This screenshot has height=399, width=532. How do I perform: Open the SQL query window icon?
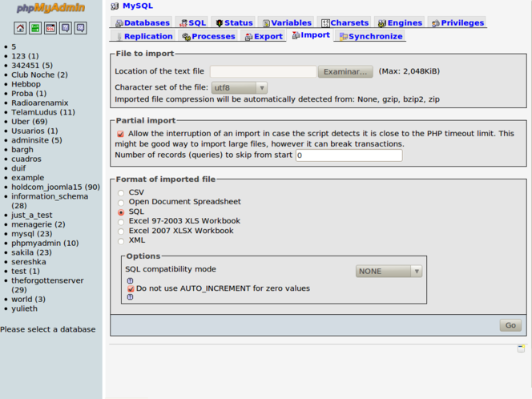pyautogui.click(x=50, y=28)
